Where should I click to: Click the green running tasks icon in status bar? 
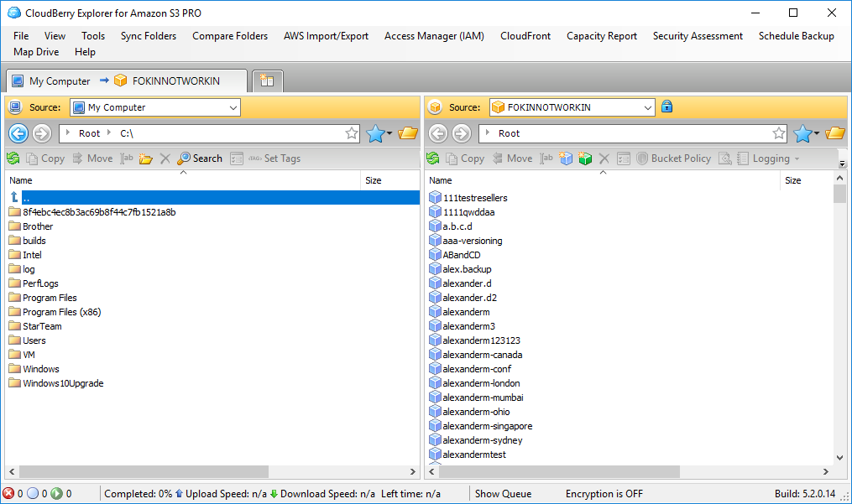coord(56,493)
